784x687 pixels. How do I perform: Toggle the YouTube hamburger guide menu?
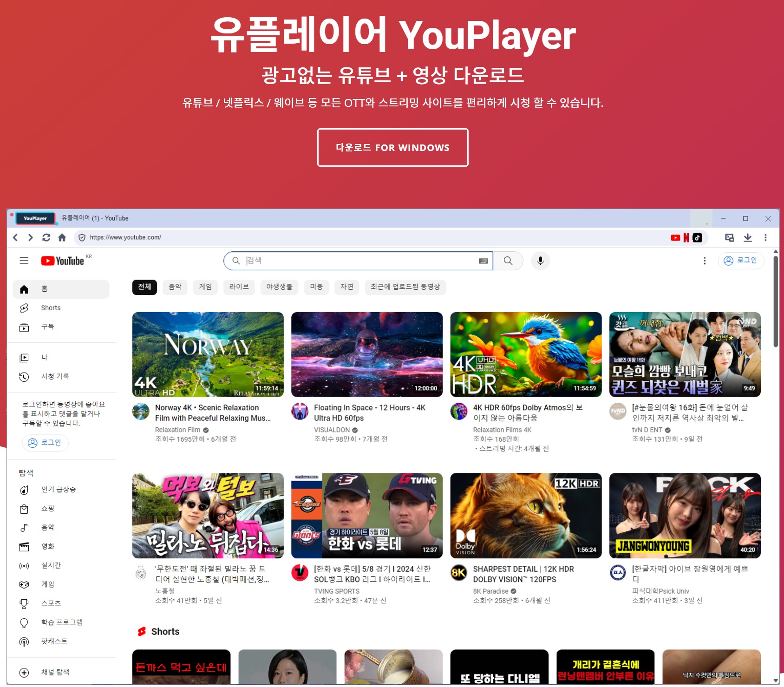tap(24, 261)
